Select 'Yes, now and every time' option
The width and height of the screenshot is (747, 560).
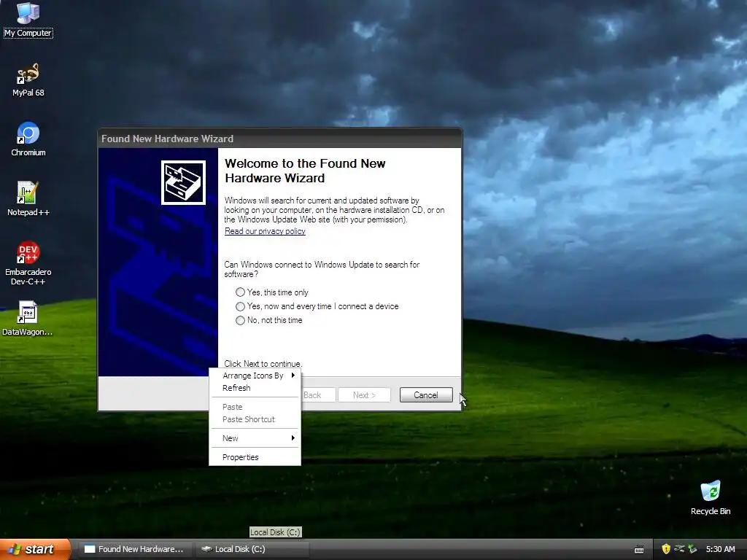[317, 306]
